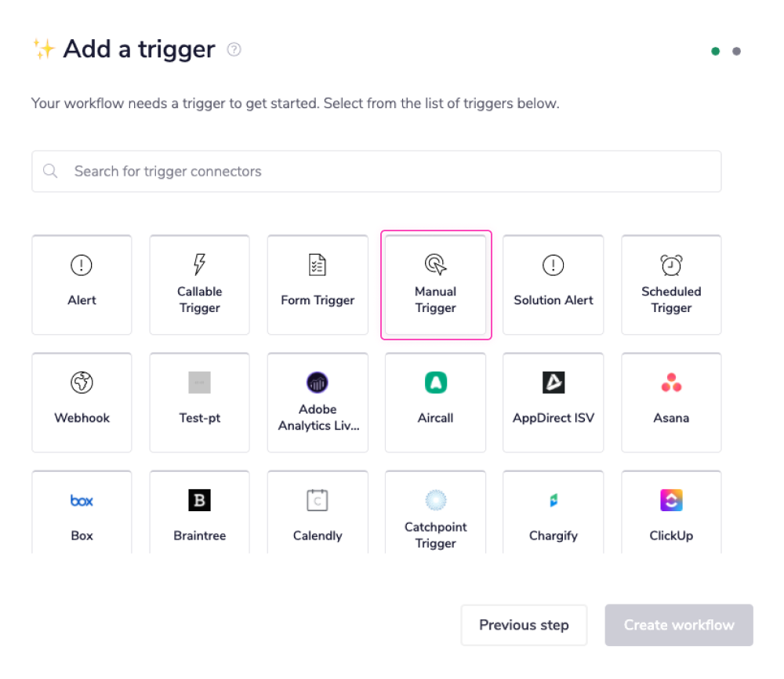Click the Previous step button
784x679 pixels.
(x=524, y=625)
